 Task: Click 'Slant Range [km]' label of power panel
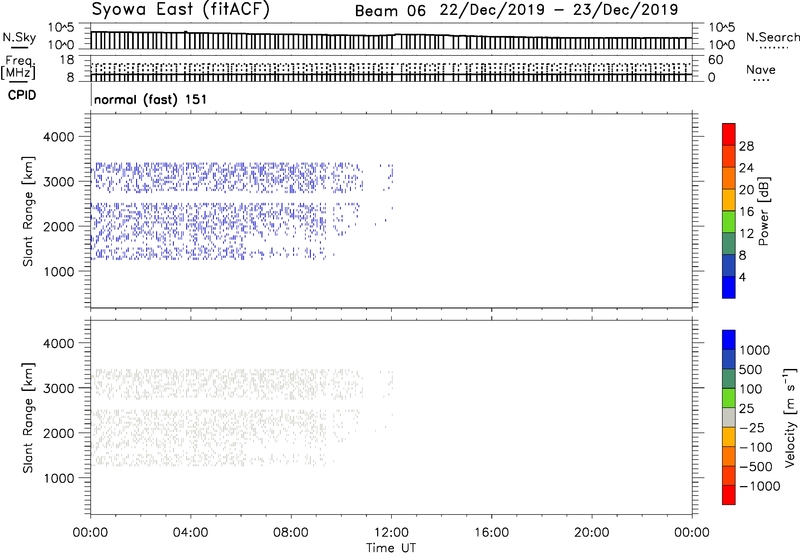point(28,211)
